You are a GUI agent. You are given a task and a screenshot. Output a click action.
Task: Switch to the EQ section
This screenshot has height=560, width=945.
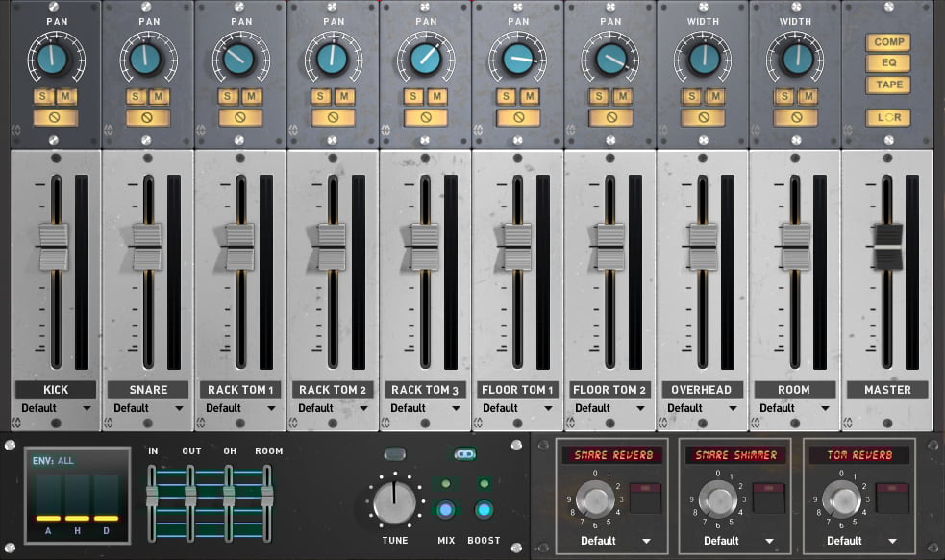887,63
